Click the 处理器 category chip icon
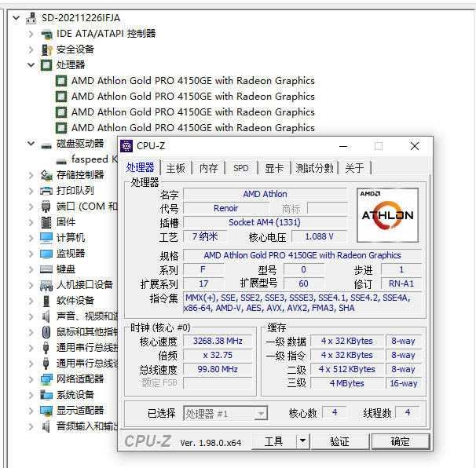 coord(46,65)
